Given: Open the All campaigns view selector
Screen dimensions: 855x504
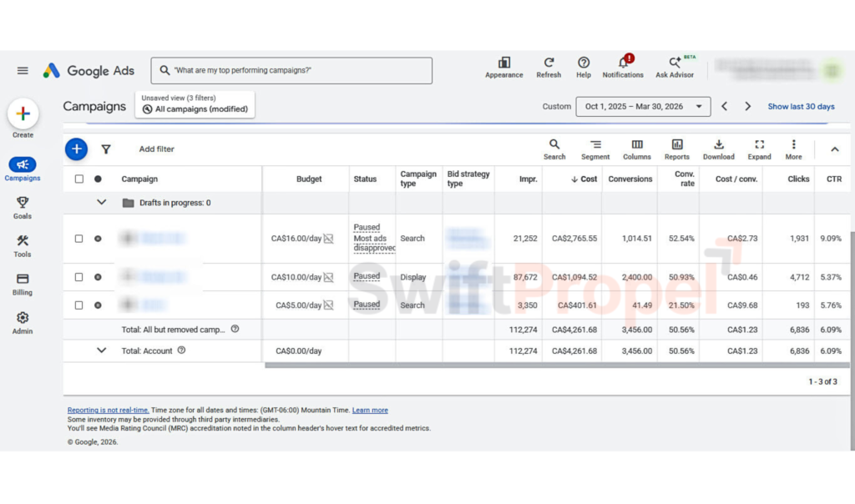Looking at the screenshot, I should tap(195, 104).
